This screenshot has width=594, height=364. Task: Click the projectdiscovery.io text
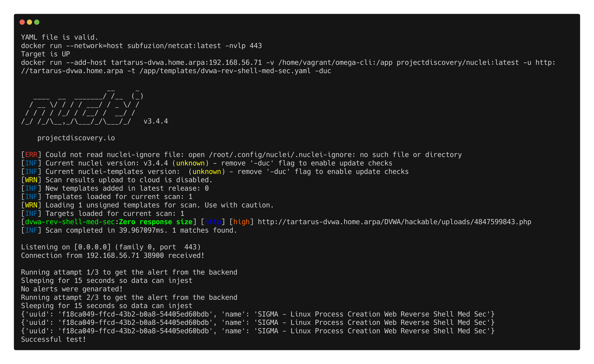(x=76, y=138)
